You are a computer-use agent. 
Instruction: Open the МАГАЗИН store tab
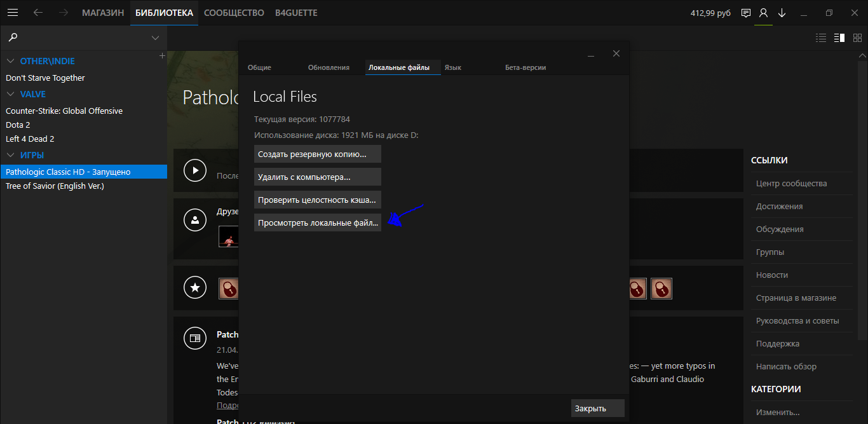coord(103,13)
